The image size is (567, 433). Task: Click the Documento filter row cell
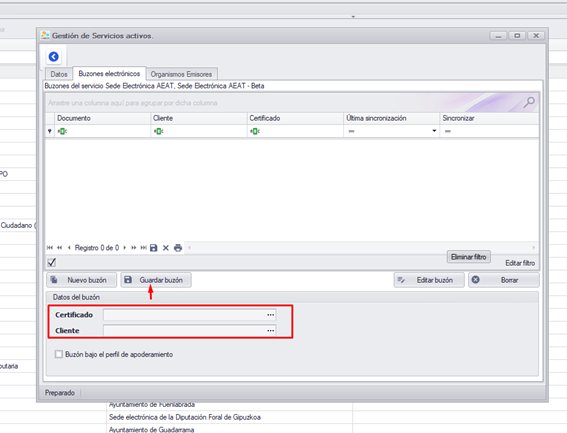(103, 131)
